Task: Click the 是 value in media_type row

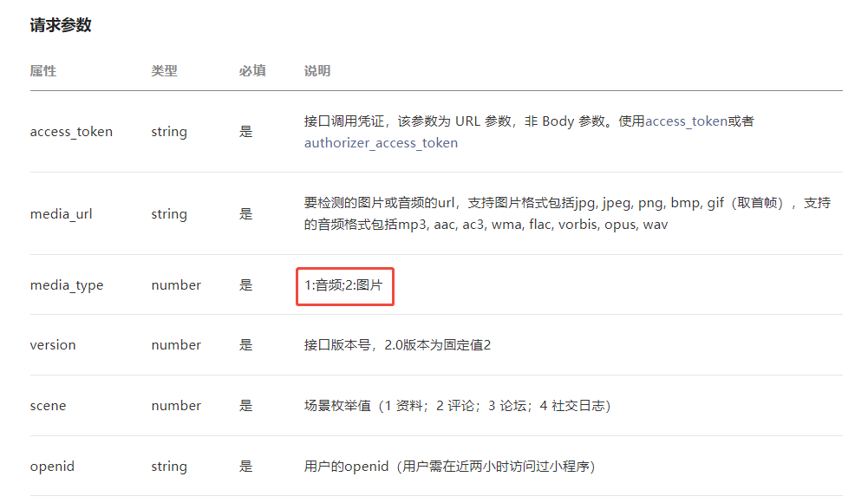Action: point(245,285)
